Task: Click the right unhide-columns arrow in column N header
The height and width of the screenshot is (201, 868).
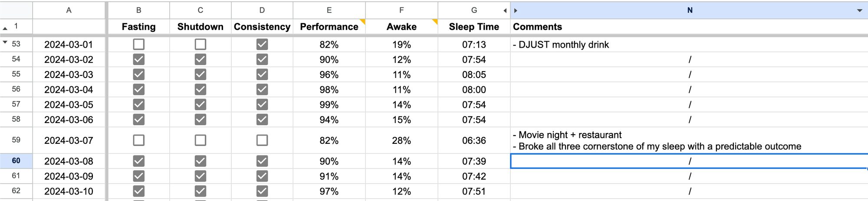Action: pos(516,10)
